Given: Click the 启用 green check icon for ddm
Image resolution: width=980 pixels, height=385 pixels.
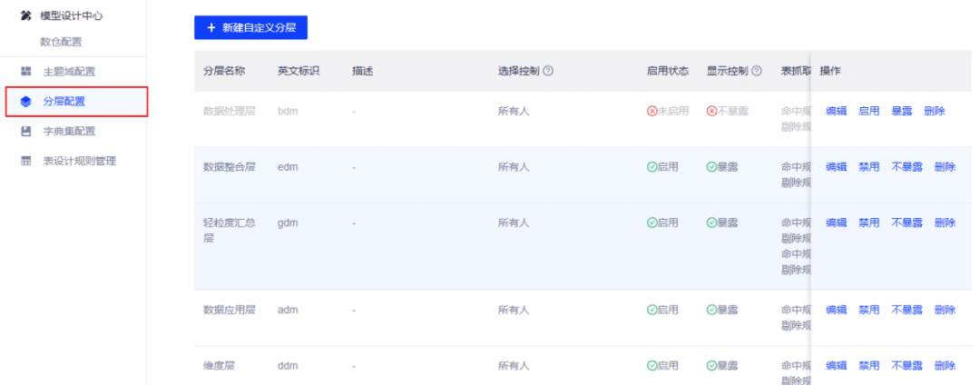Looking at the screenshot, I should tap(652, 365).
